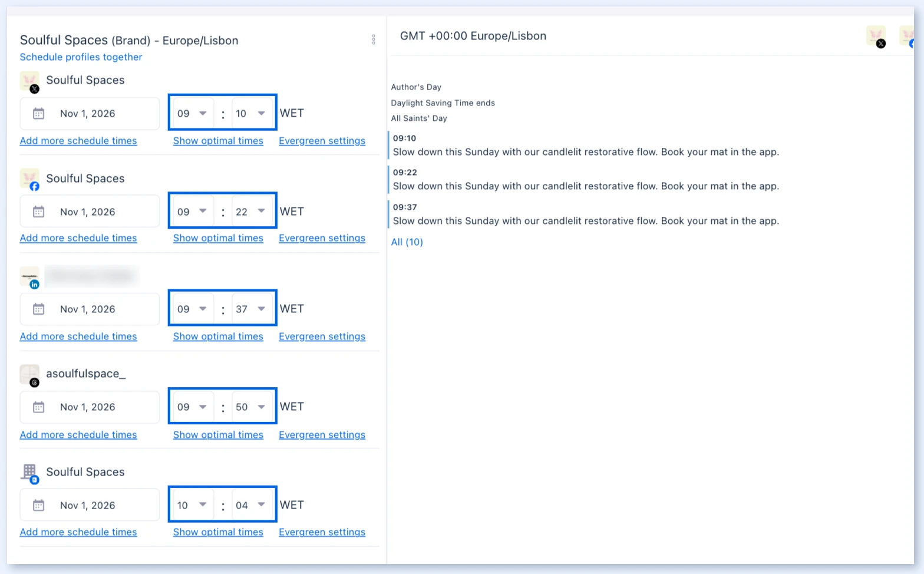Screen dimensions: 924x574
Task: Click calendar icon for X profile date
Action: point(38,114)
